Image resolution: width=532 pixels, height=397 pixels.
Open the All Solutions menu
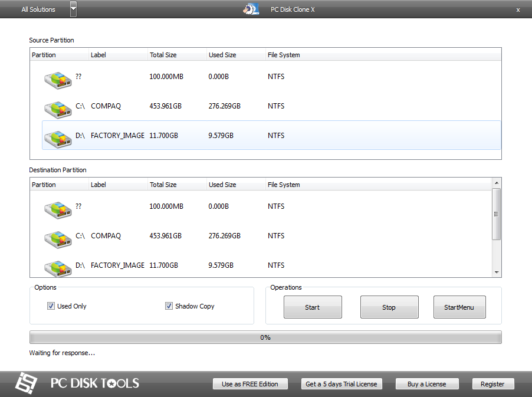38,9
